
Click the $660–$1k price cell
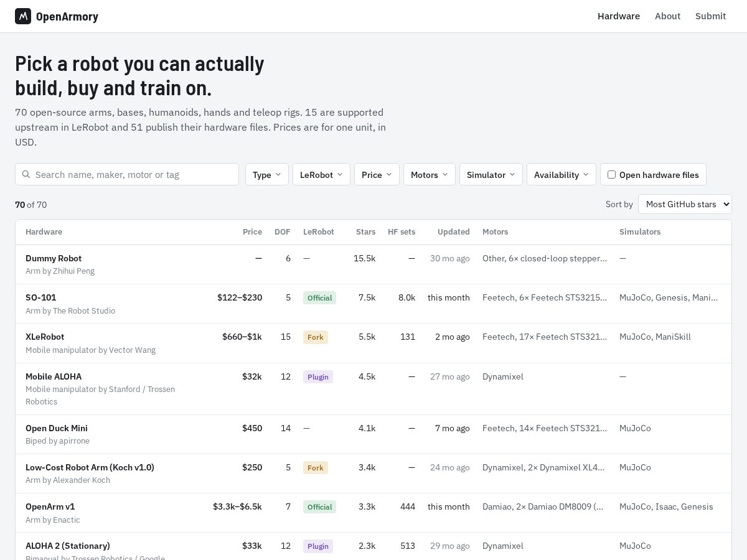(x=242, y=337)
